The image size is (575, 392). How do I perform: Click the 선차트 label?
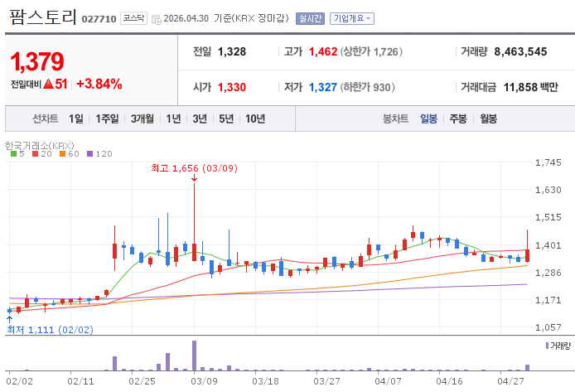46,119
